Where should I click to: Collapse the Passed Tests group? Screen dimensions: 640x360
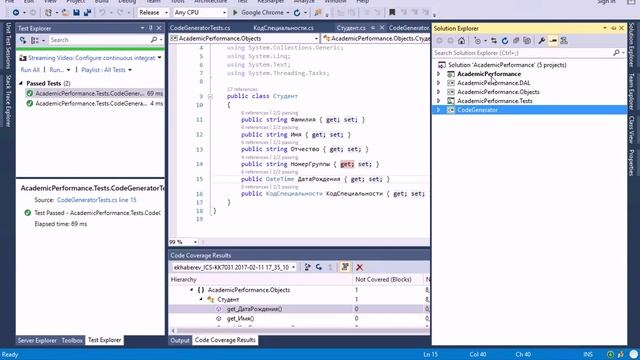[x=21, y=83]
